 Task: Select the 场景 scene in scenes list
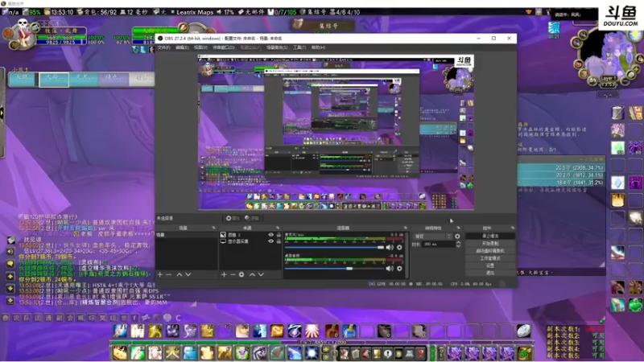[187, 235]
